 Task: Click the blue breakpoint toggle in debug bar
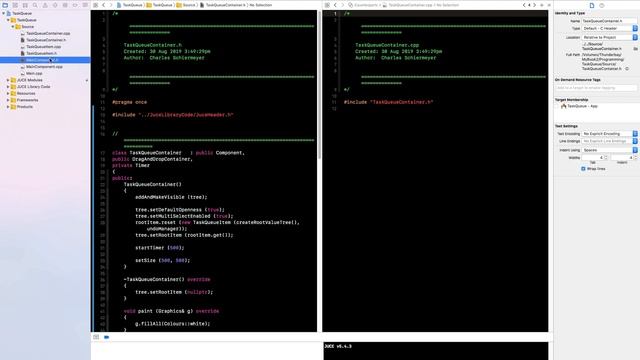[x=107, y=337]
